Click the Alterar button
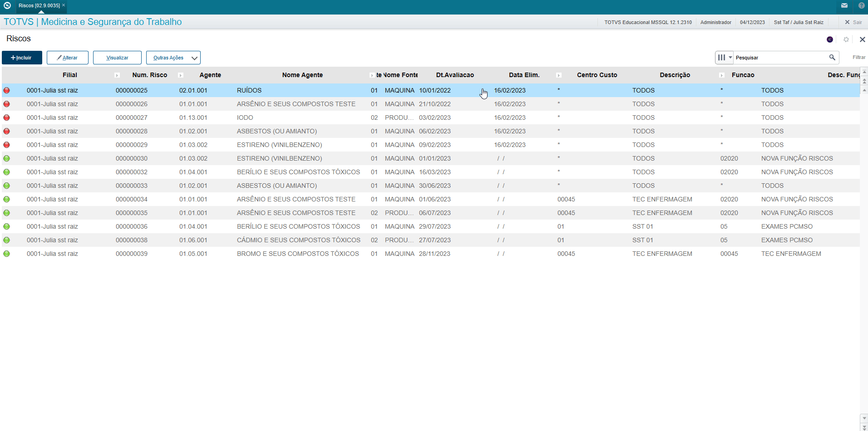This screenshot has height=431, width=868. [x=68, y=58]
